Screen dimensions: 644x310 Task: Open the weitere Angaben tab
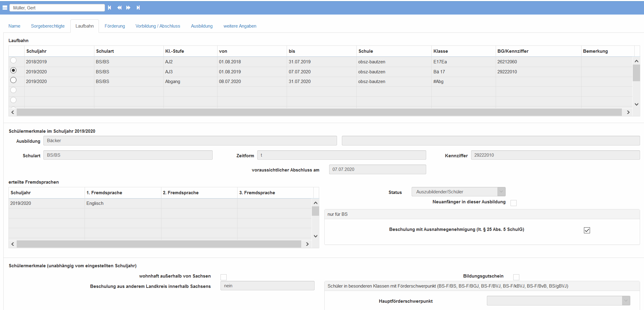(x=240, y=26)
